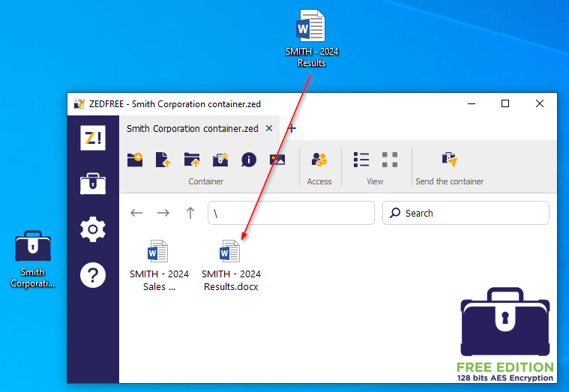Open the container information icon
This screenshot has height=392, width=569.
pos(249,160)
